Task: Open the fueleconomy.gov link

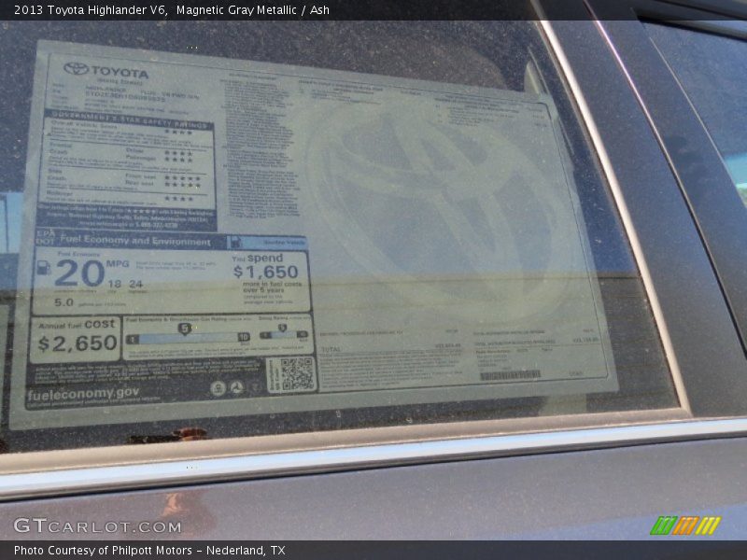Action: 83,393
